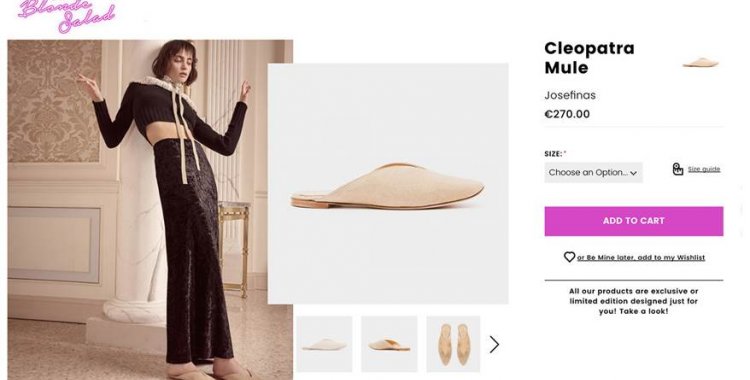750x380 pixels.
Task: Open the Size guide link
Action: (704, 169)
